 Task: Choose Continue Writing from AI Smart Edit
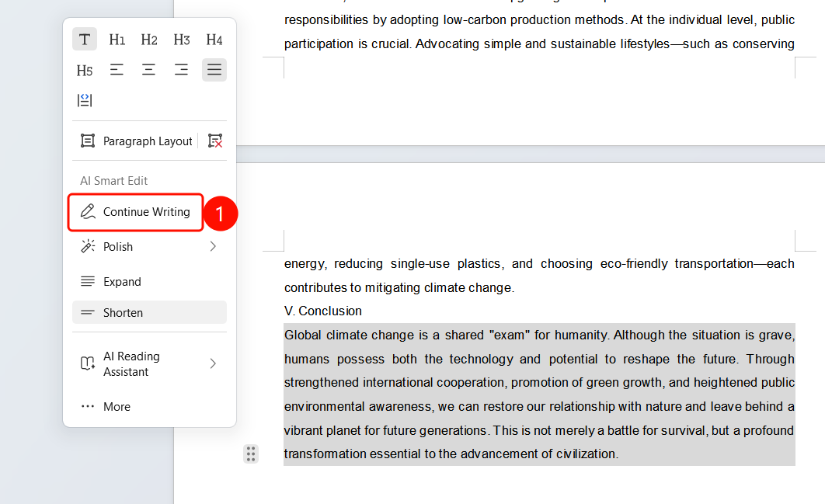[135, 212]
